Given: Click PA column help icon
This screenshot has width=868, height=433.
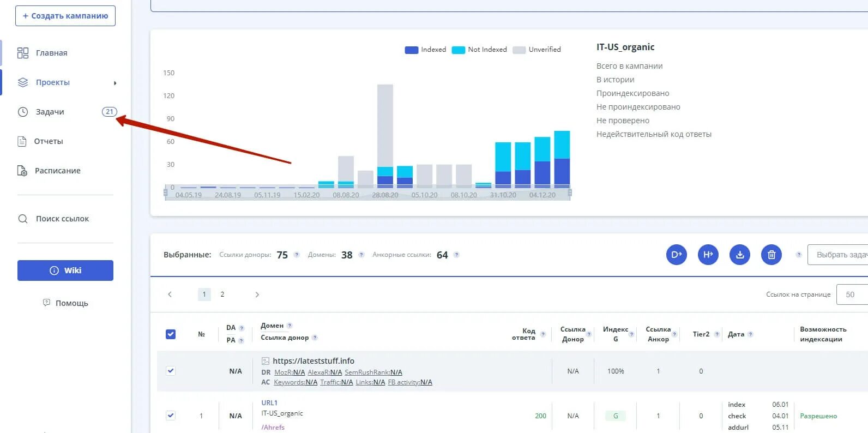Looking at the screenshot, I should coord(241,341).
